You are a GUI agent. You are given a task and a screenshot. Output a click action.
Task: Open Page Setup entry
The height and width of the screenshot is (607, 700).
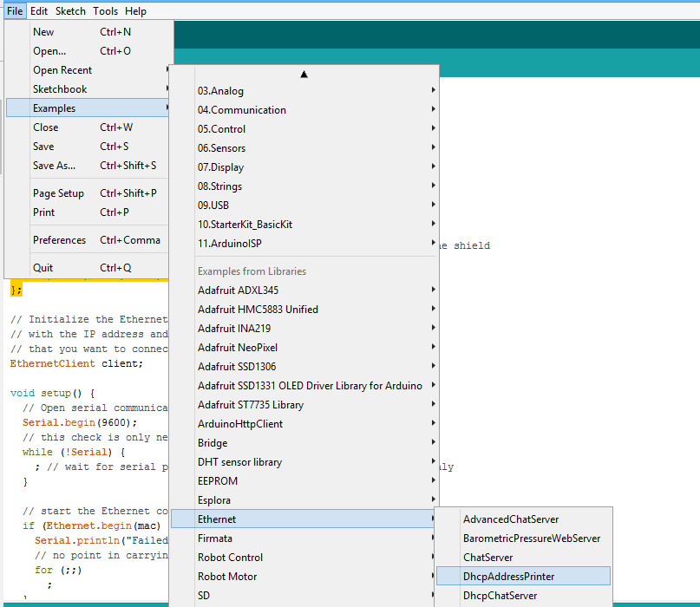click(x=88, y=193)
